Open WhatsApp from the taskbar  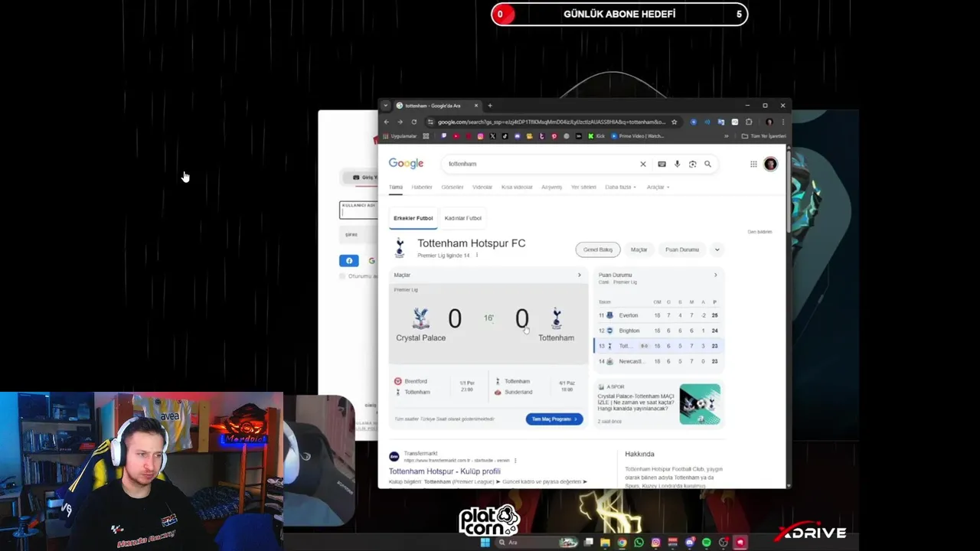click(x=639, y=543)
